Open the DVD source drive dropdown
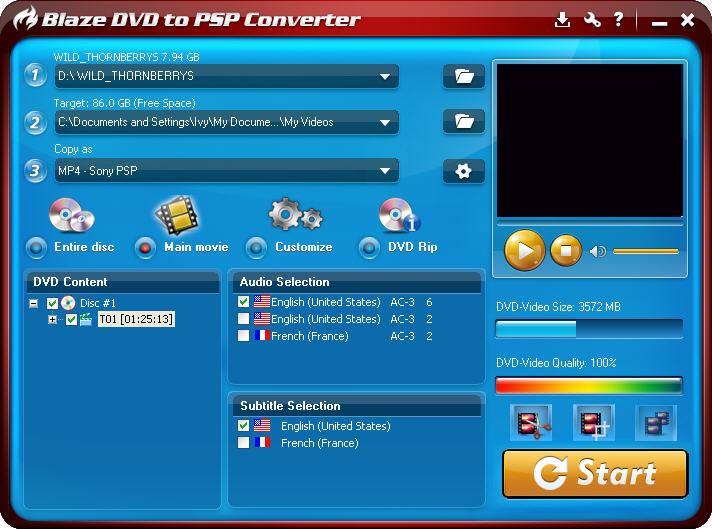 pyautogui.click(x=385, y=76)
